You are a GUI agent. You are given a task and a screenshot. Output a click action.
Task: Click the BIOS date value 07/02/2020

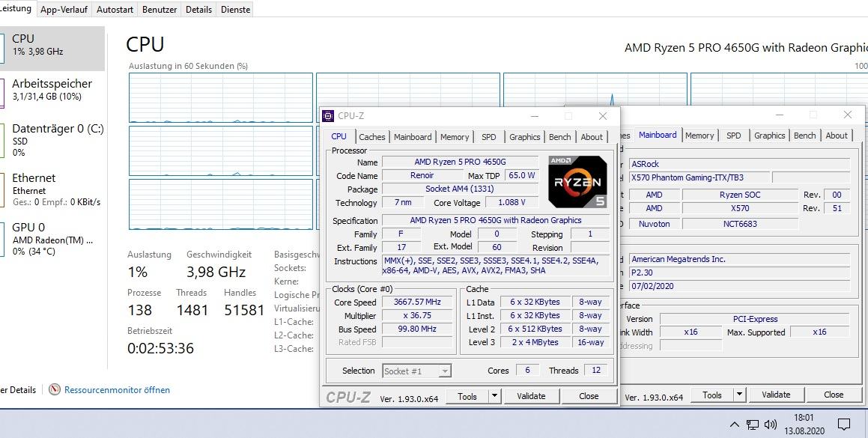[740, 286]
